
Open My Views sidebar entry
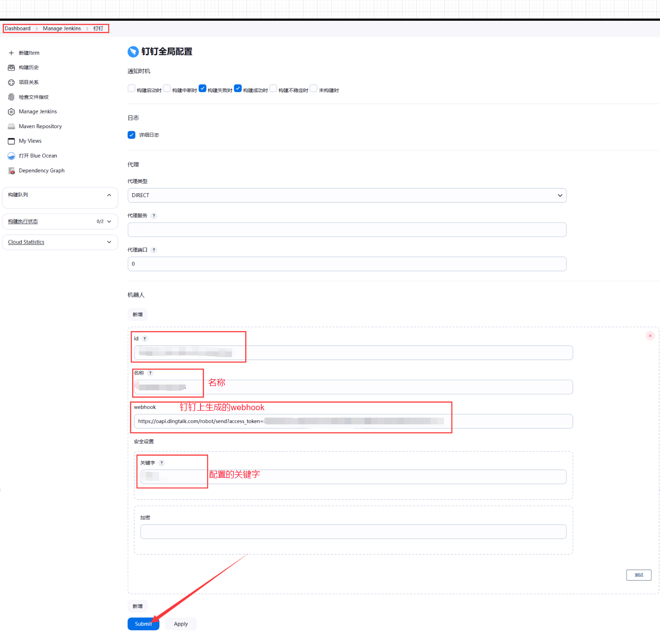point(30,141)
